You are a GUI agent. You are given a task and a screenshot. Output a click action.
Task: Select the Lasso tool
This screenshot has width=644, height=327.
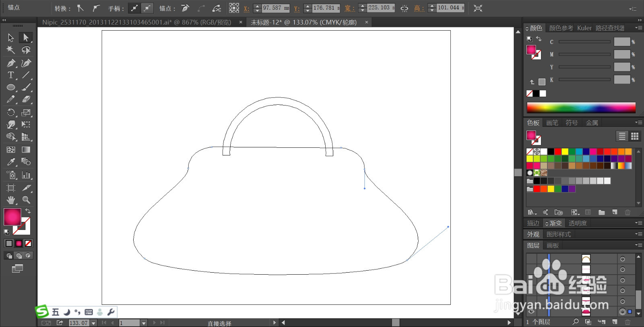click(26, 50)
